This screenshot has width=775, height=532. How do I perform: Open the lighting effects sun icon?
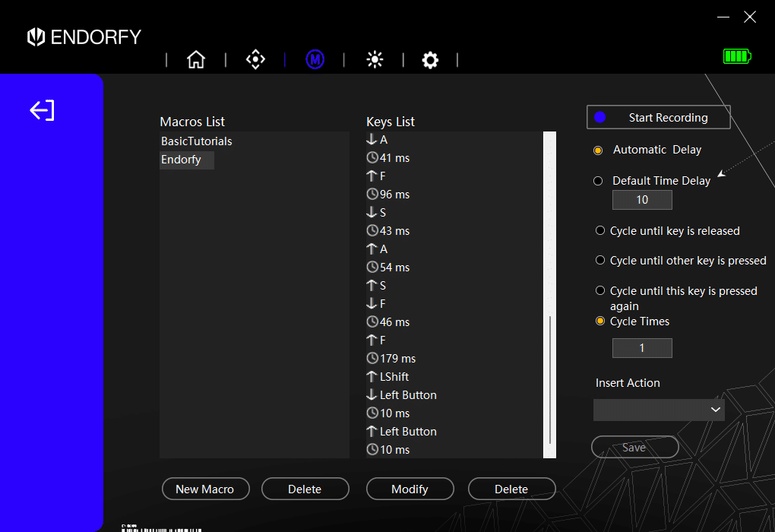[x=375, y=60]
